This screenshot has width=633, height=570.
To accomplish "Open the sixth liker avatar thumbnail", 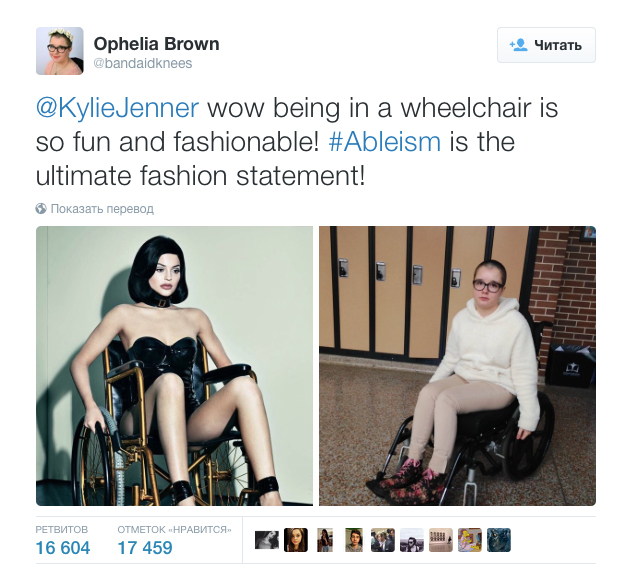I will [412, 540].
